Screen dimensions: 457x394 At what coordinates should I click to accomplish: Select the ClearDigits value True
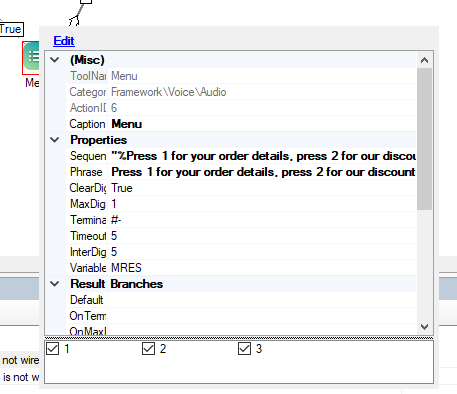[262, 188]
